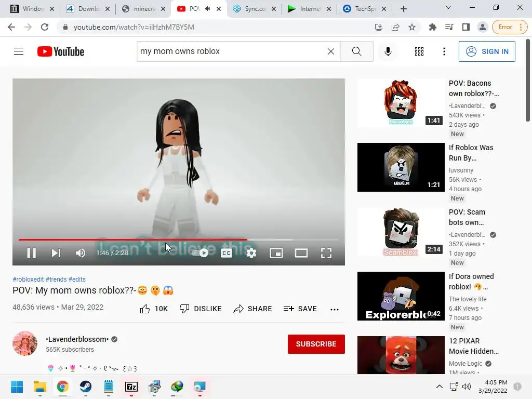Toggle Chrome side panel
The image size is (532, 399).
tap(466, 27)
